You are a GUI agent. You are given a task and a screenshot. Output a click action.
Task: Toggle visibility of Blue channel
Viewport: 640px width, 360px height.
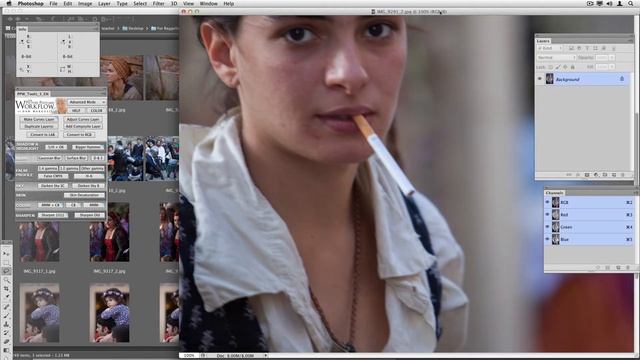(x=548, y=239)
